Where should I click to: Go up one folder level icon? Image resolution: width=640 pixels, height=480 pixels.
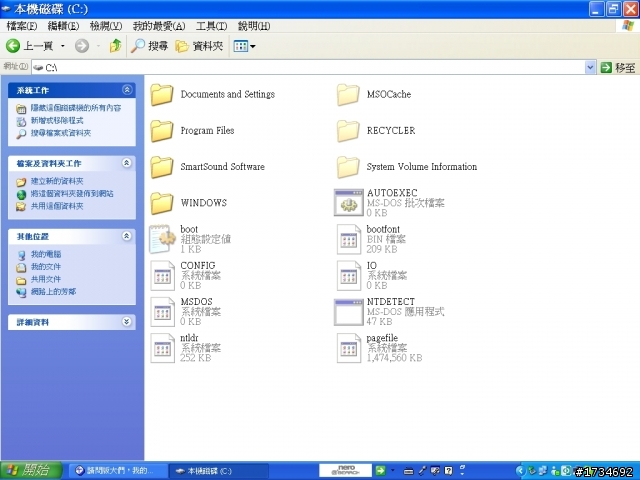point(116,46)
